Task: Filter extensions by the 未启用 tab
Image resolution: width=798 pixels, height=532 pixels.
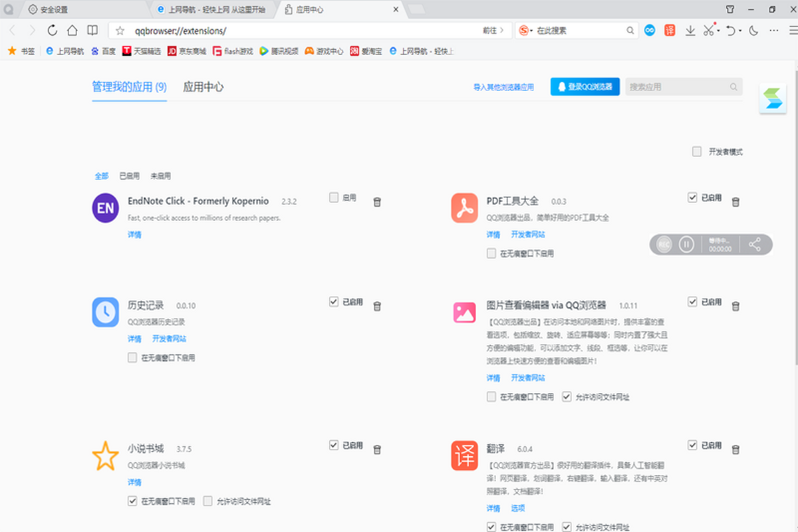Action: pos(160,176)
